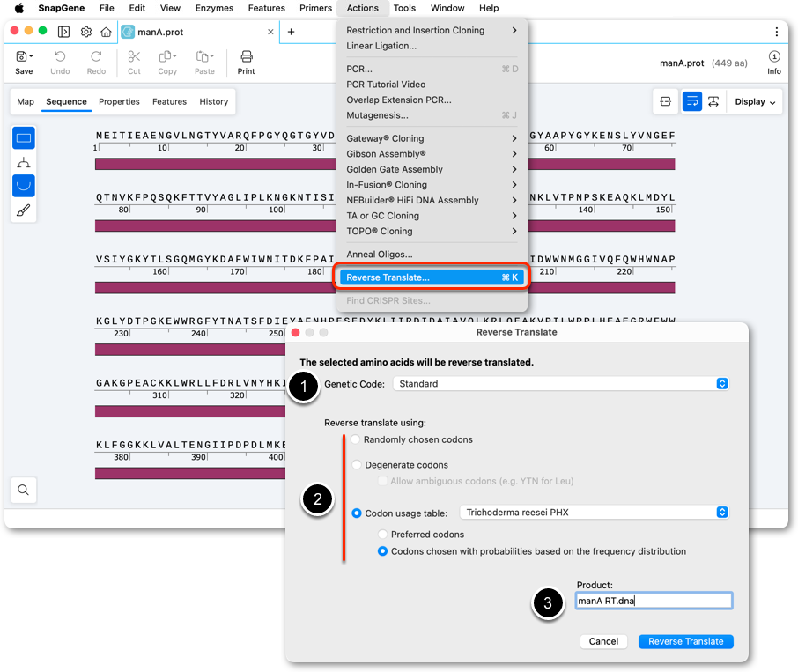Click the line-spacing view icon

[713, 102]
